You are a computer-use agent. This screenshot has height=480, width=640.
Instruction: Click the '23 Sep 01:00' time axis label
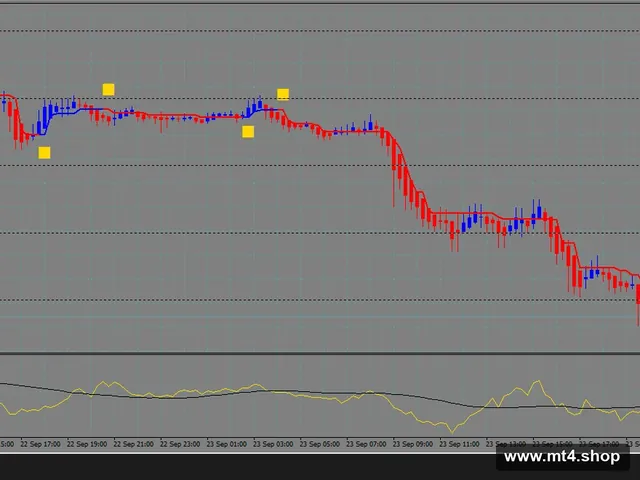(x=227, y=444)
